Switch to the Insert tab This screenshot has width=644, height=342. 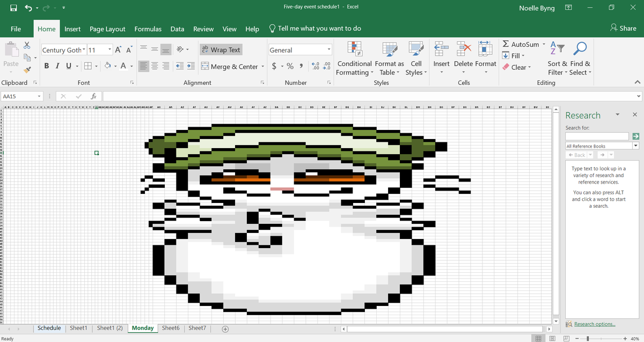(x=72, y=29)
